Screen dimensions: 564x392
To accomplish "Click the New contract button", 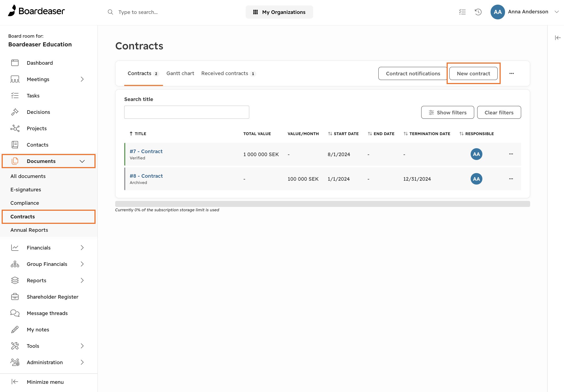I will [x=473, y=73].
